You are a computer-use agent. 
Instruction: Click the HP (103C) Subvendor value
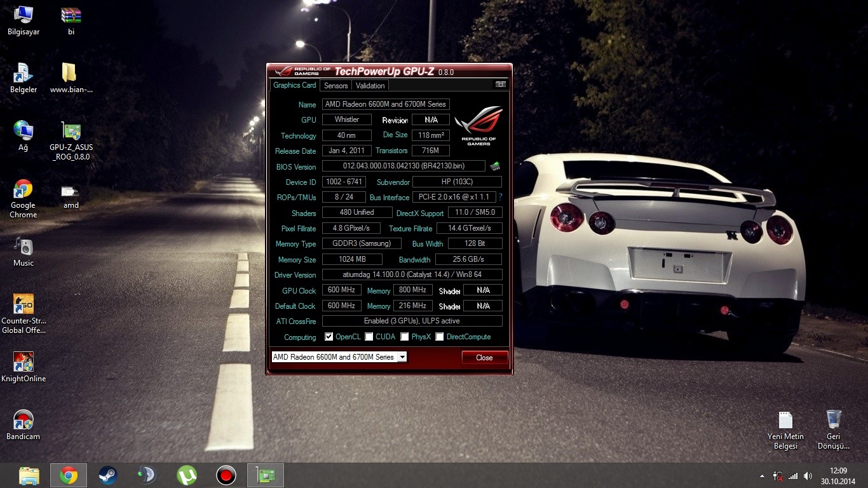[457, 182]
